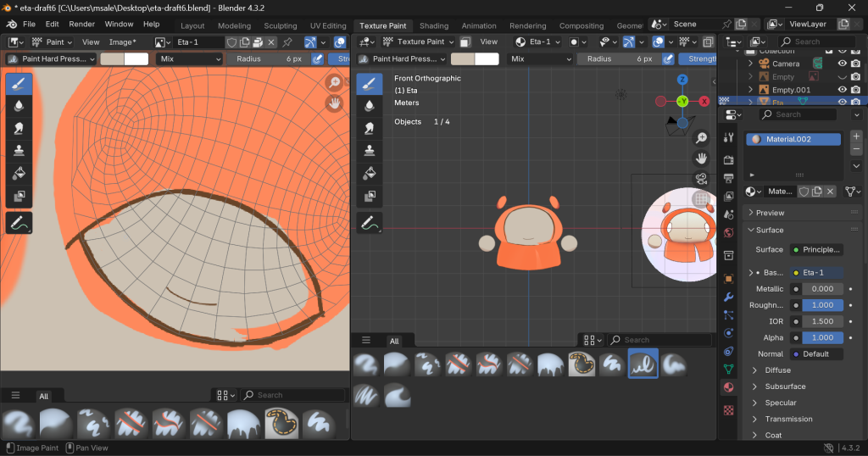The image size is (868, 456).
Task: Open the Output properties tab
Action: click(728, 178)
